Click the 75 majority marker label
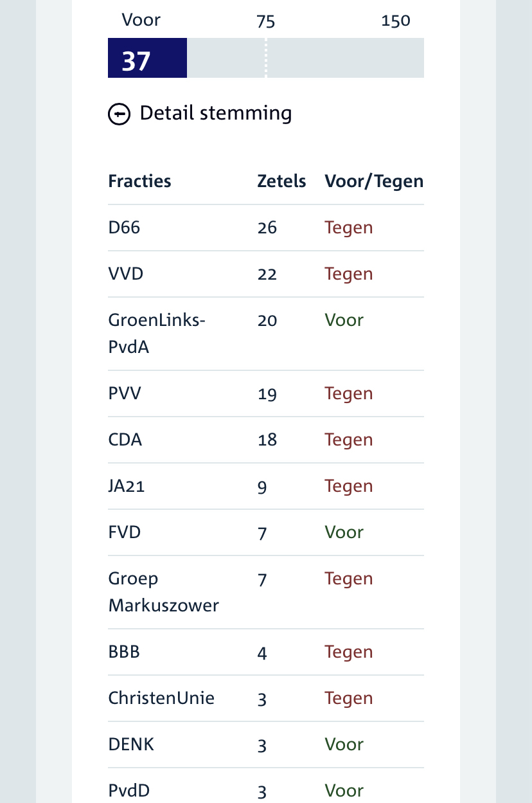This screenshot has height=803, width=532. point(265,22)
